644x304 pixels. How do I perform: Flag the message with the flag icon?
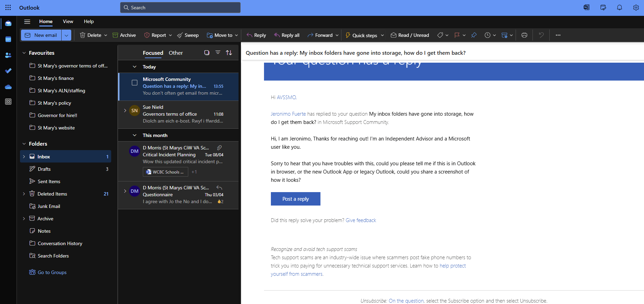pos(457,35)
